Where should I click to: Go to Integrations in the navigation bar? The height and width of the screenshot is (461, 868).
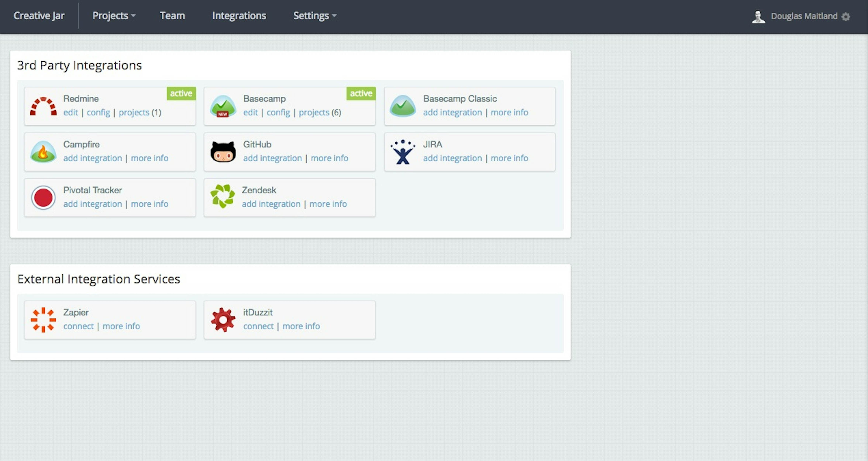(239, 16)
